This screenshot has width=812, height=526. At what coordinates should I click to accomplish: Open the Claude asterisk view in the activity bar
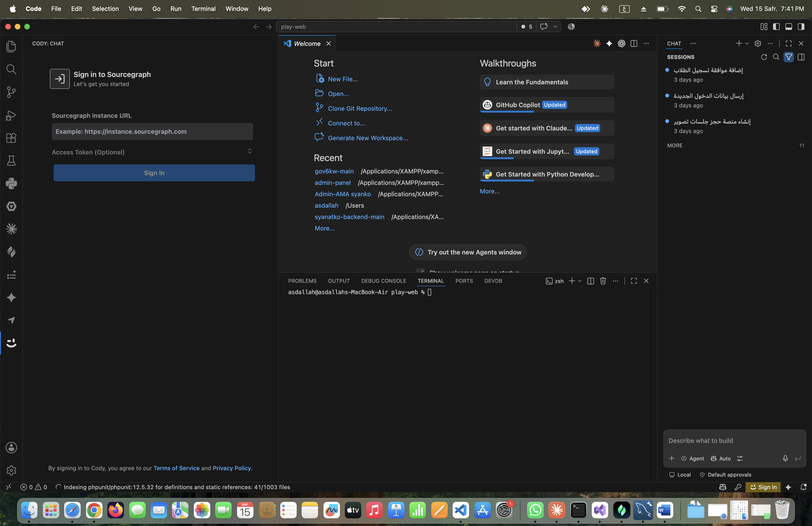(x=11, y=229)
